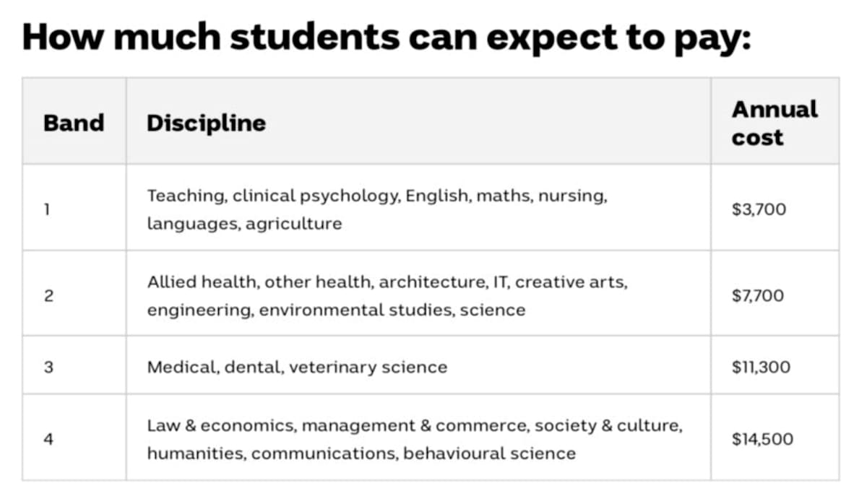
Task: Click band number 1 cell
Action: [x=48, y=209]
